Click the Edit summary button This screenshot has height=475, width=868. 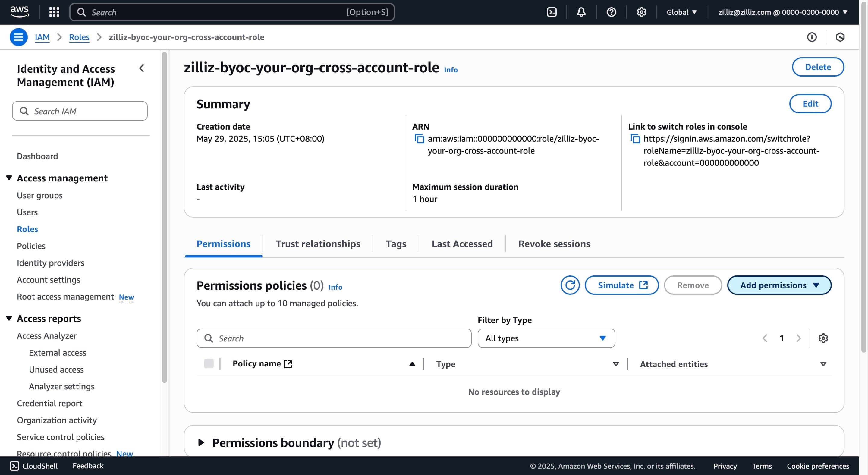pos(810,103)
